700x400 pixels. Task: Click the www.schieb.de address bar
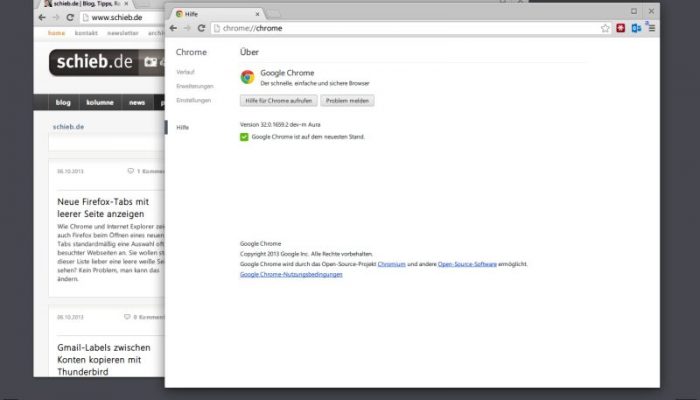tap(123, 17)
